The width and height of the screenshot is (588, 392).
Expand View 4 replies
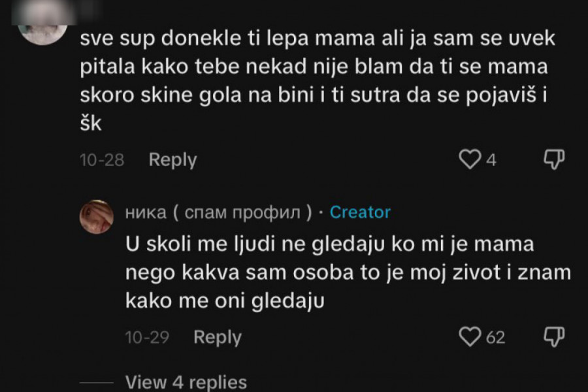(186, 382)
